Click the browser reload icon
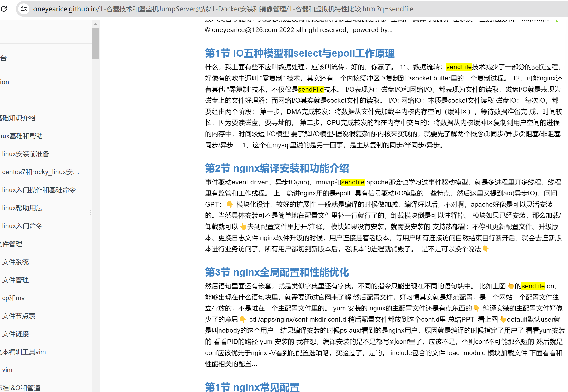Viewport: 568px width, 392px height. [4, 9]
